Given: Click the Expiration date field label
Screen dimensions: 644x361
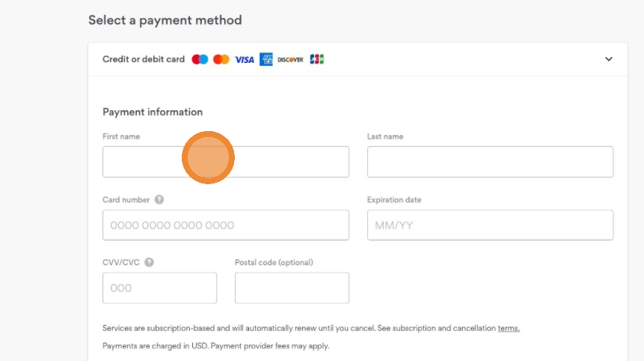Looking at the screenshot, I should (394, 200).
